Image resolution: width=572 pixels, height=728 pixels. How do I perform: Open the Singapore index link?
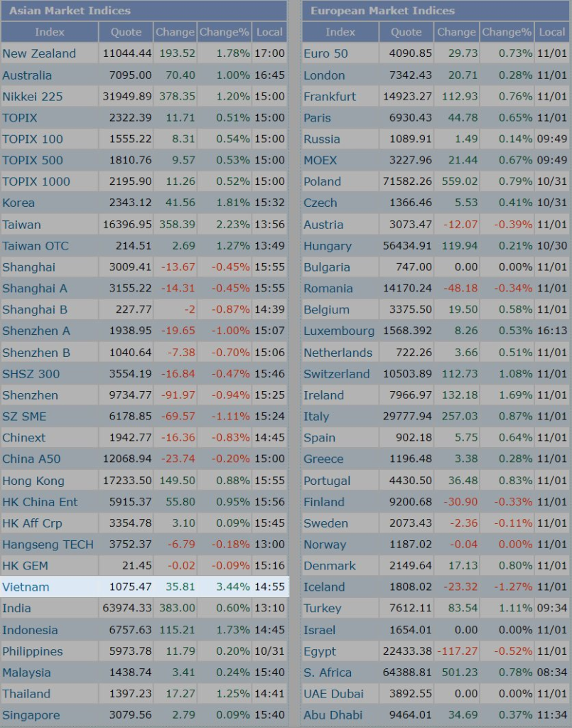click(x=31, y=714)
